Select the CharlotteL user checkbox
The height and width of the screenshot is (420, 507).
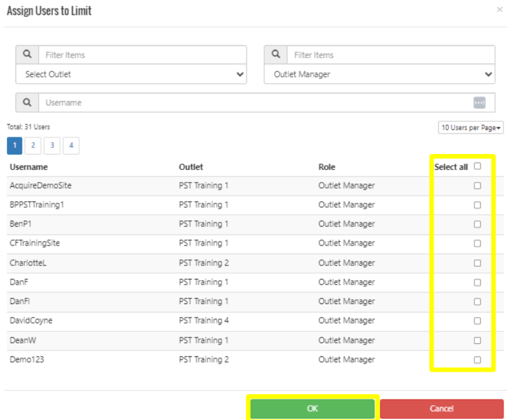click(x=477, y=263)
